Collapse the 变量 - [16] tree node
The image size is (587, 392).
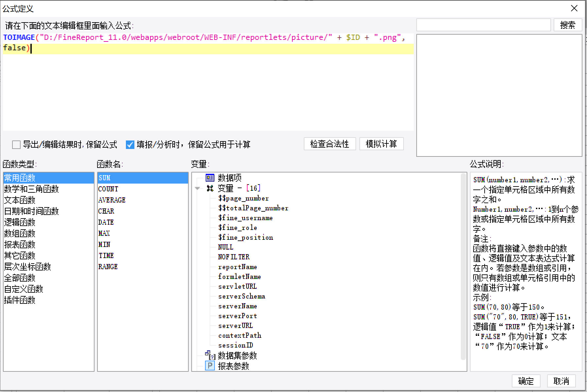(197, 188)
